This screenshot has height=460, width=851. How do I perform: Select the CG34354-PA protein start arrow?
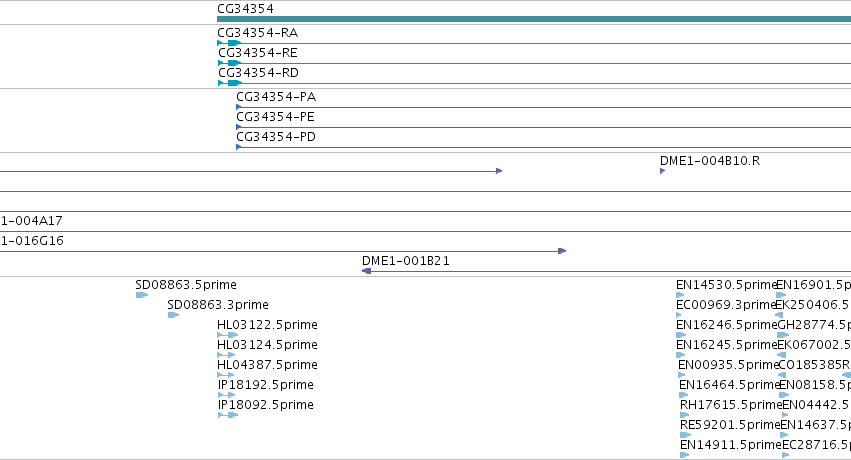click(239, 107)
